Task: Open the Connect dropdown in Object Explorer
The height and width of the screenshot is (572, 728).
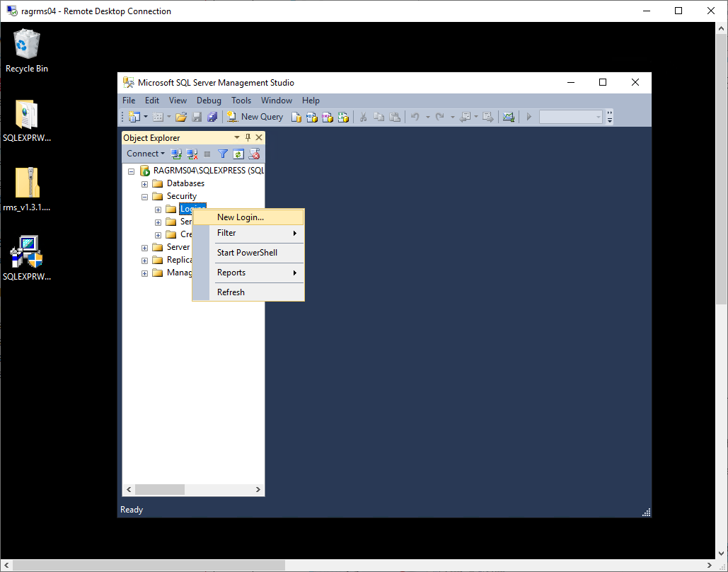Action: (145, 154)
